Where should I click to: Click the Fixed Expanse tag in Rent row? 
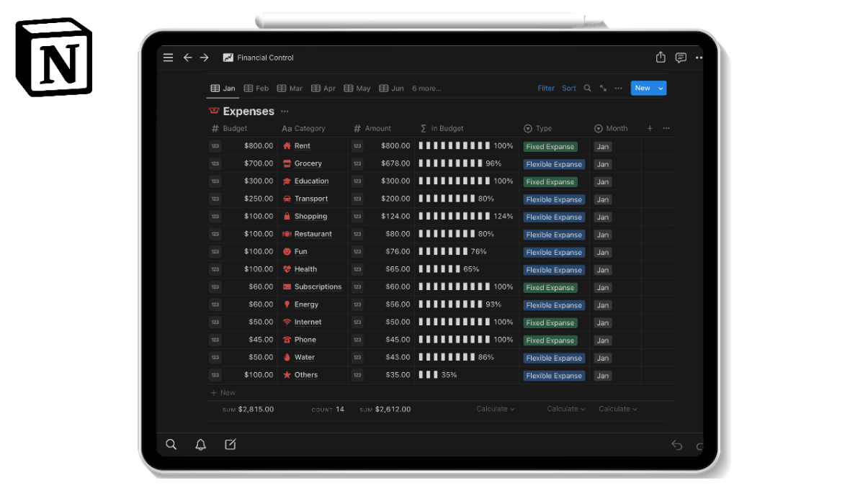tap(550, 146)
